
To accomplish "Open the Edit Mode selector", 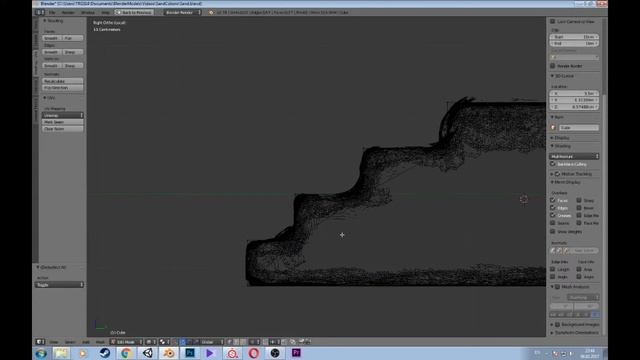I will click(x=127, y=342).
